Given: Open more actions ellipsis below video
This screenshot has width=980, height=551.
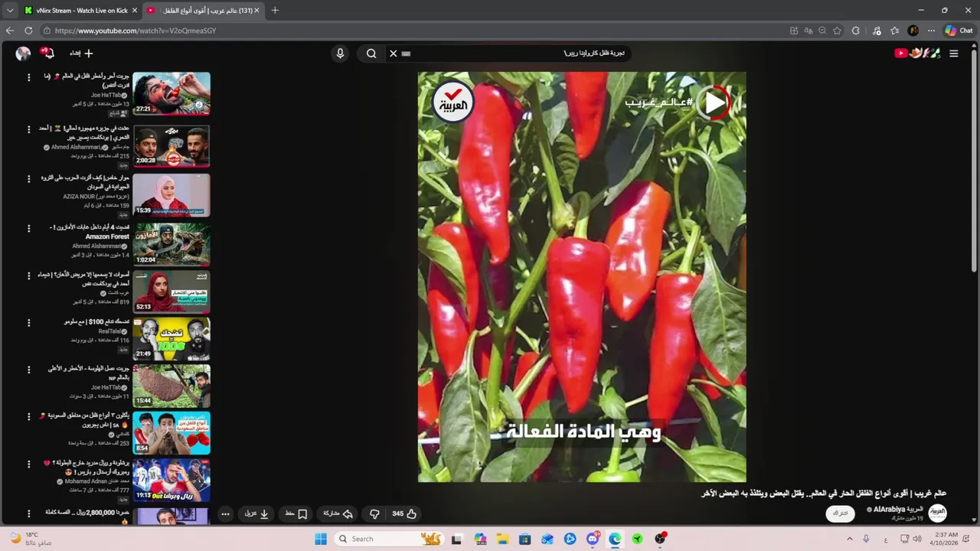Looking at the screenshot, I should 225,514.
